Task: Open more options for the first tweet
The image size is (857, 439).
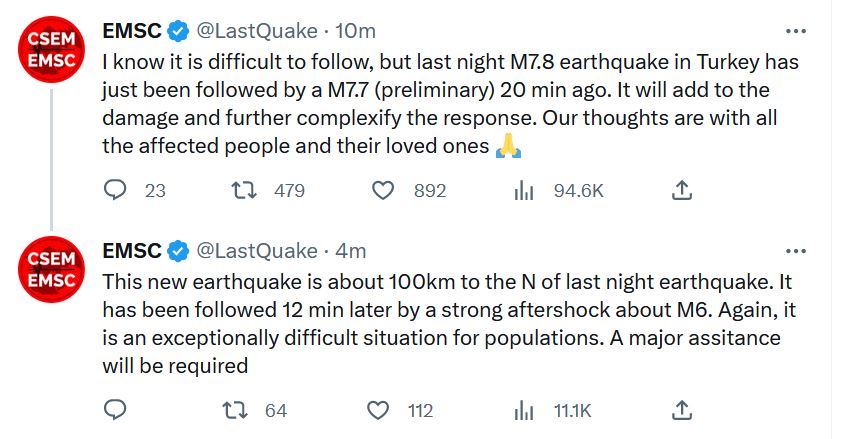Action: pos(795,30)
